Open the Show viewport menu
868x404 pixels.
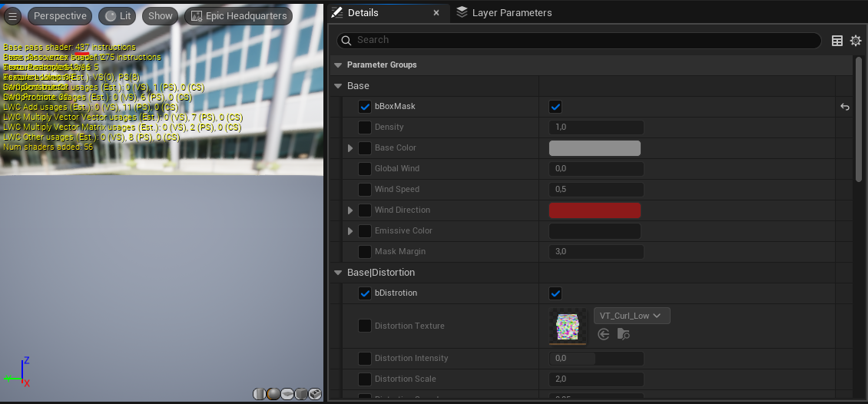tap(160, 16)
